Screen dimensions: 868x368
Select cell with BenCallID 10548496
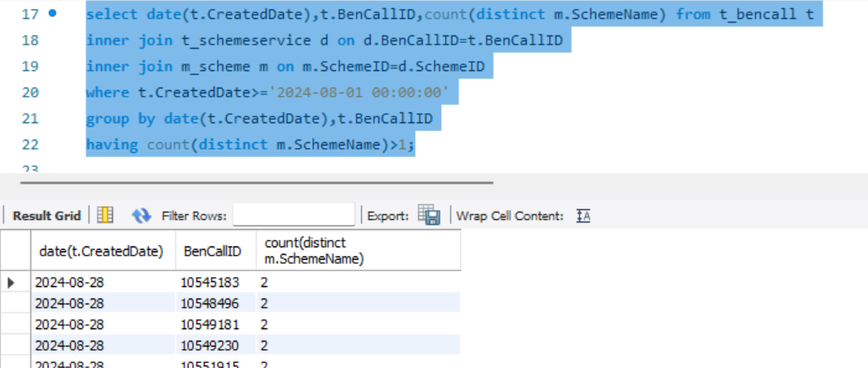pyautogui.click(x=216, y=303)
